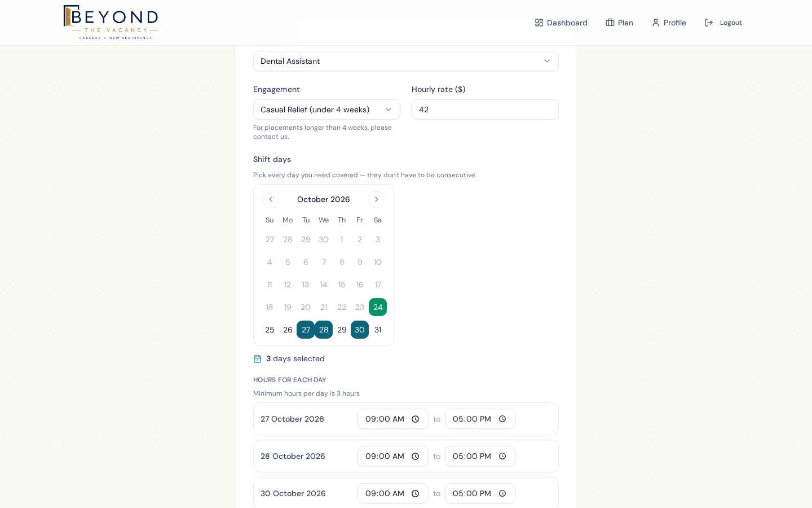Edit the 27 October end time field

click(x=480, y=419)
